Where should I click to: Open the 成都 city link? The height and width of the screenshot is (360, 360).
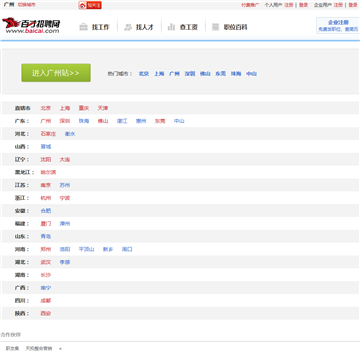coord(46,301)
